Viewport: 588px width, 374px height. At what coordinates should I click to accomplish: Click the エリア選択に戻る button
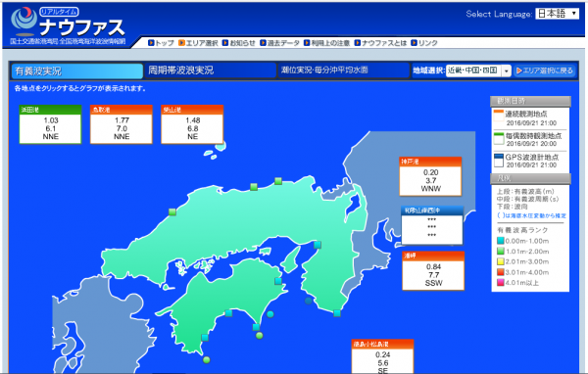pyautogui.click(x=545, y=70)
